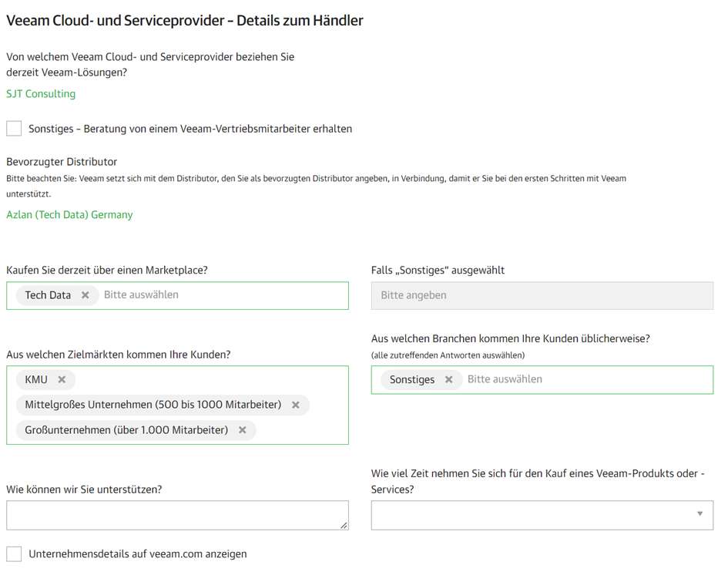Image resolution: width=728 pixels, height=582 pixels.
Task: Click the Mittelgroßes Unternehmen tag text
Action: [153, 405]
